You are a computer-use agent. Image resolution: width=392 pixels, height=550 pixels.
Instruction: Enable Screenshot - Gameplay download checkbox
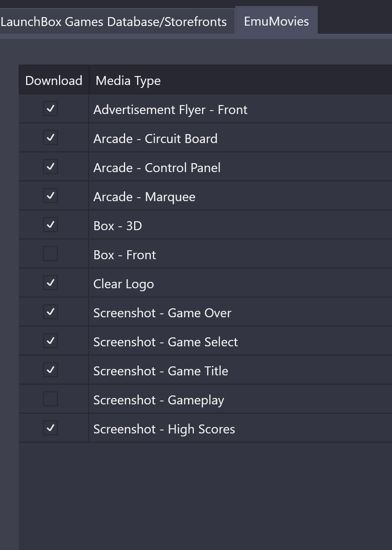50,399
